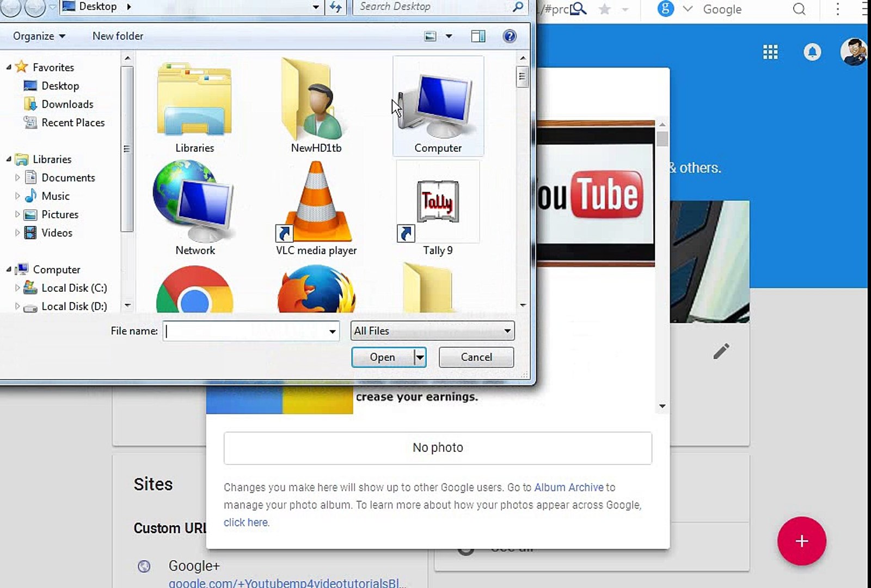Click the pencil edit icon on the page
Viewport: 871px width, 588px height.
[x=721, y=351]
